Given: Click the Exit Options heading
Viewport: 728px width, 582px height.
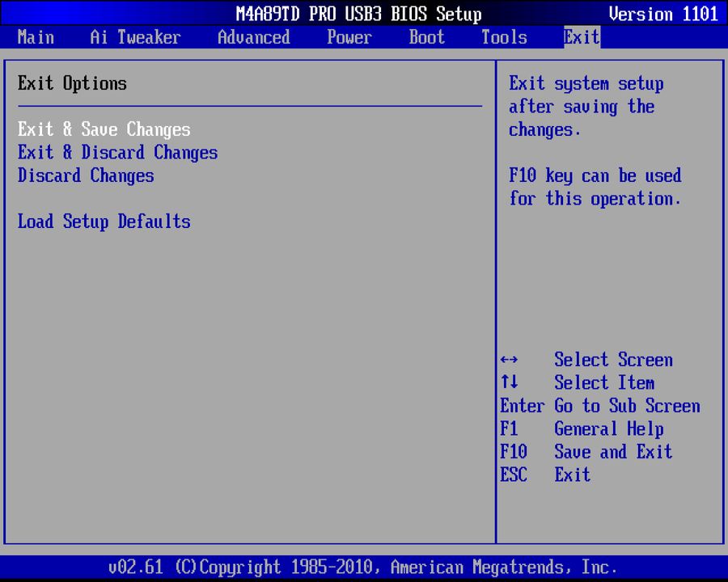Looking at the screenshot, I should coord(72,83).
